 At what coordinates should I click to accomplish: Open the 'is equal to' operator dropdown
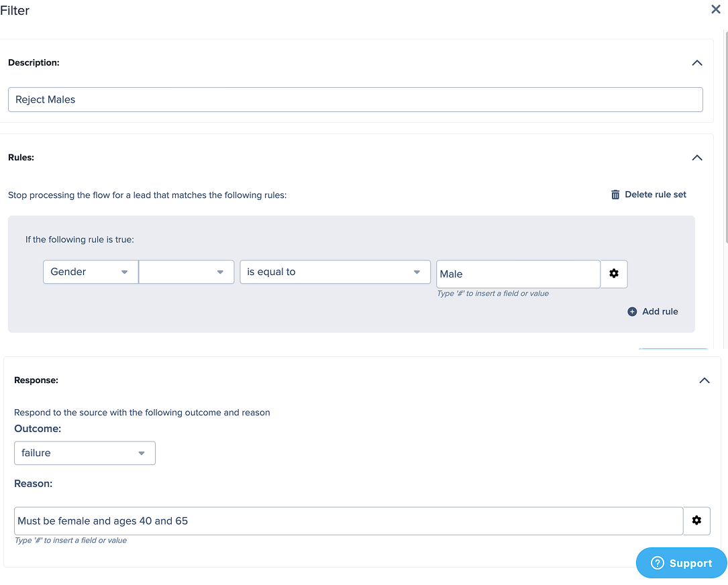335,272
